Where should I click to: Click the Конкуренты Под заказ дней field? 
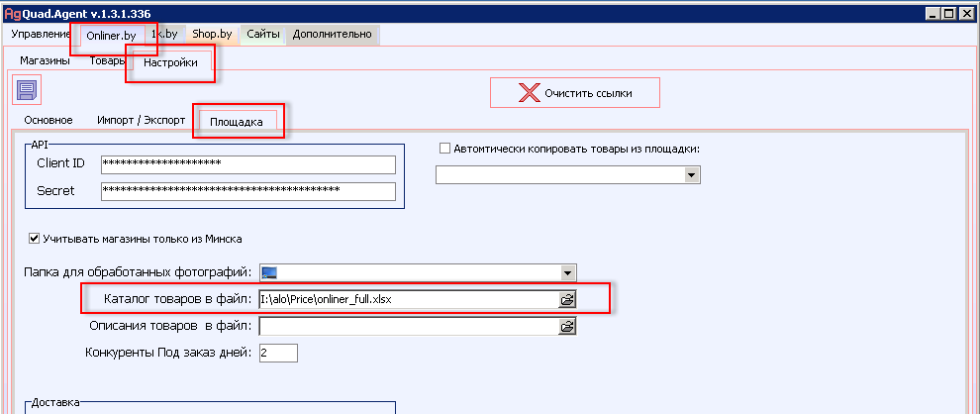277,353
